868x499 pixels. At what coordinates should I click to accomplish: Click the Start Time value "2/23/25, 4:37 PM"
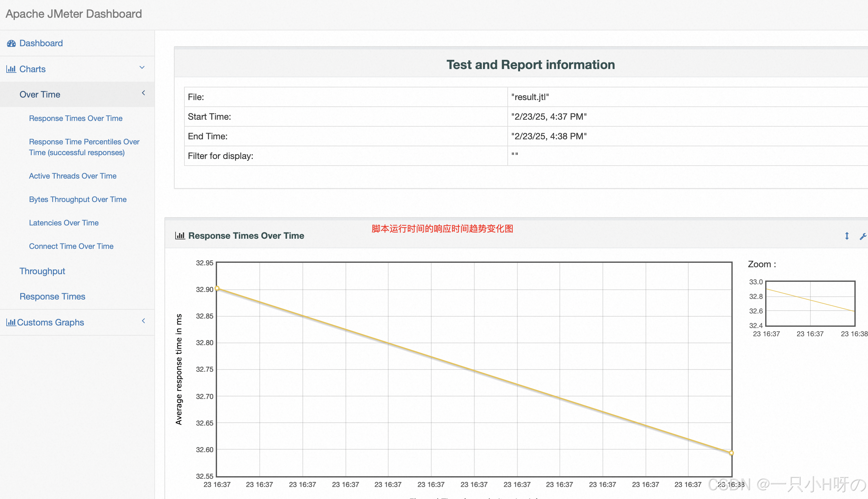tap(549, 117)
